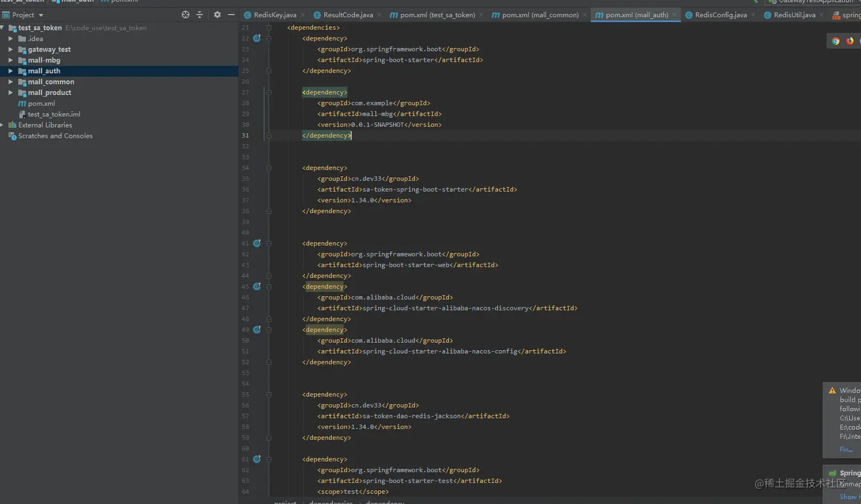Screen dimensions: 861x504
Task: Hide the Project tool window with minus icon
Action: (x=231, y=15)
